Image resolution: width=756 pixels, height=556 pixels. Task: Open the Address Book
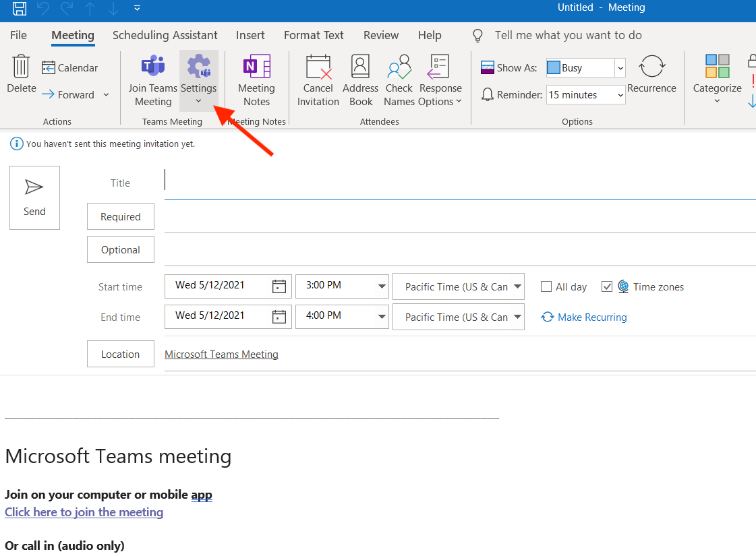click(360, 80)
